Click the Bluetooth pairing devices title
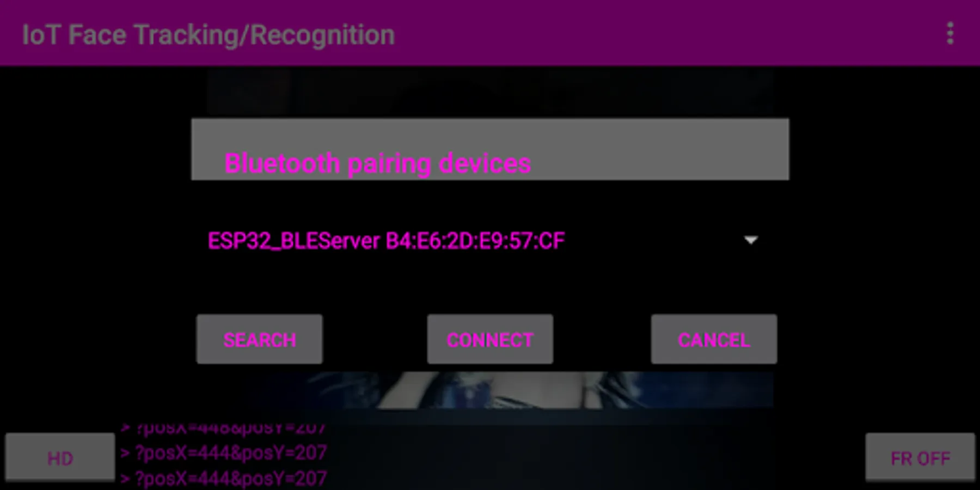Viewport: 980px width, 490px height. pyautogui.click(x=377, y=163)
